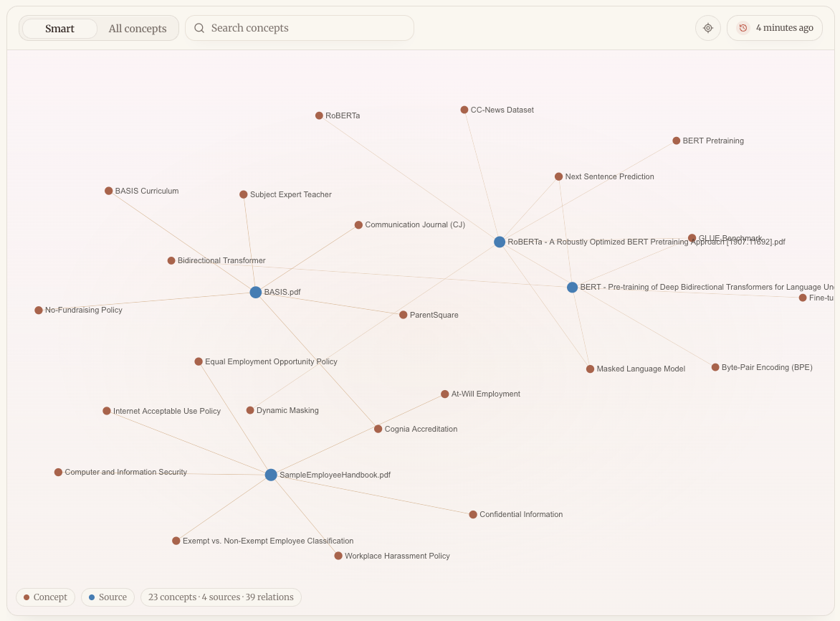Switch to the All concepts tab

click(138, 29)
